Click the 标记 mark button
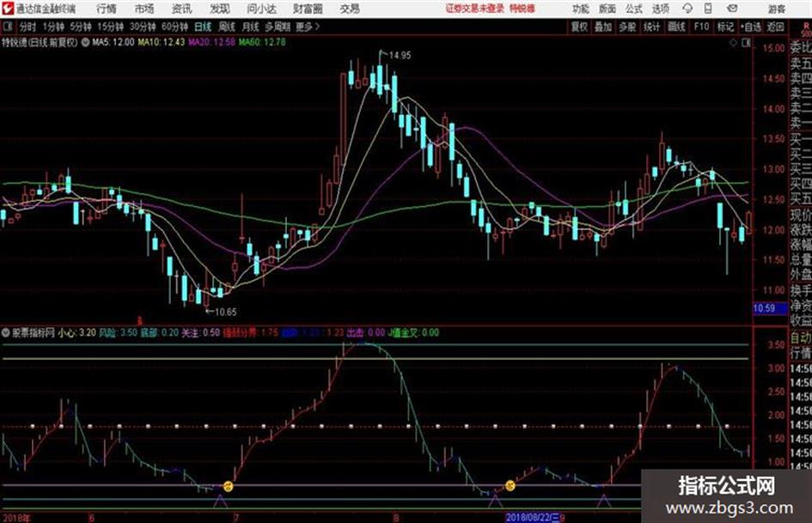The image size is (812, 523). (725, 27)
